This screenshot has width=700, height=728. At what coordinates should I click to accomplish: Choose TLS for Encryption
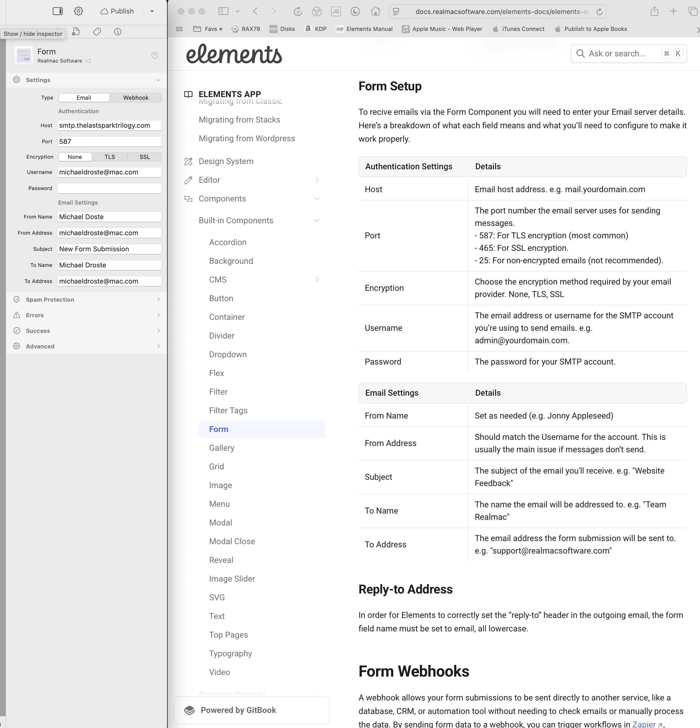110,157
